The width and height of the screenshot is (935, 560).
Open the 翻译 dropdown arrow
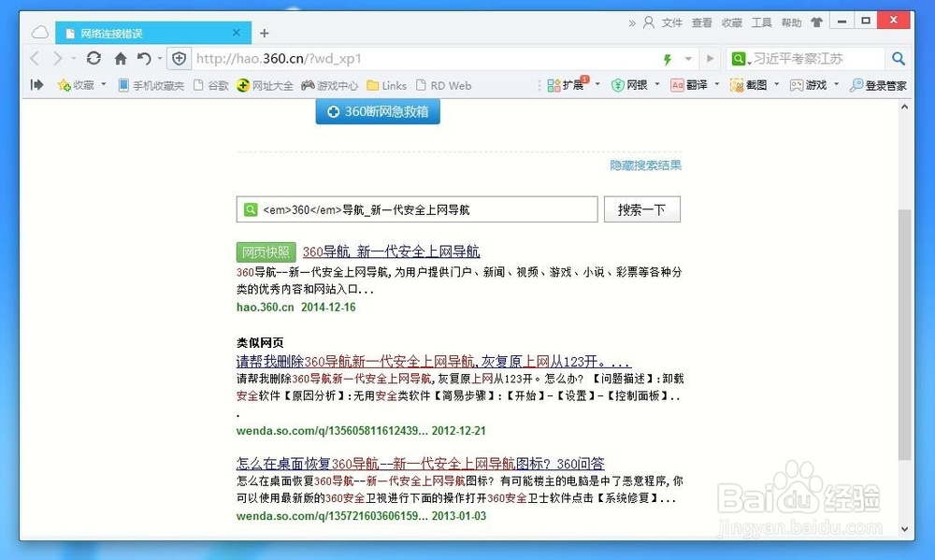[x=715, y=85]
